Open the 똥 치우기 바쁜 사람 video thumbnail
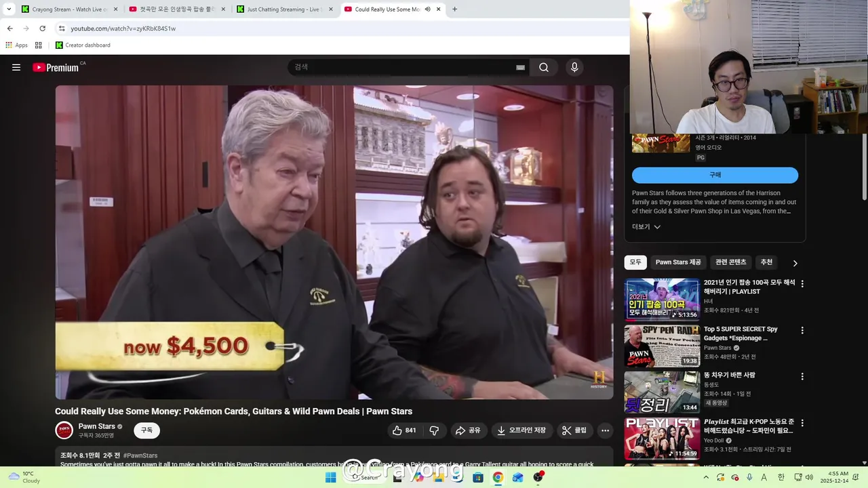Viewport: 868px width, 488px height. coord(662,392)
